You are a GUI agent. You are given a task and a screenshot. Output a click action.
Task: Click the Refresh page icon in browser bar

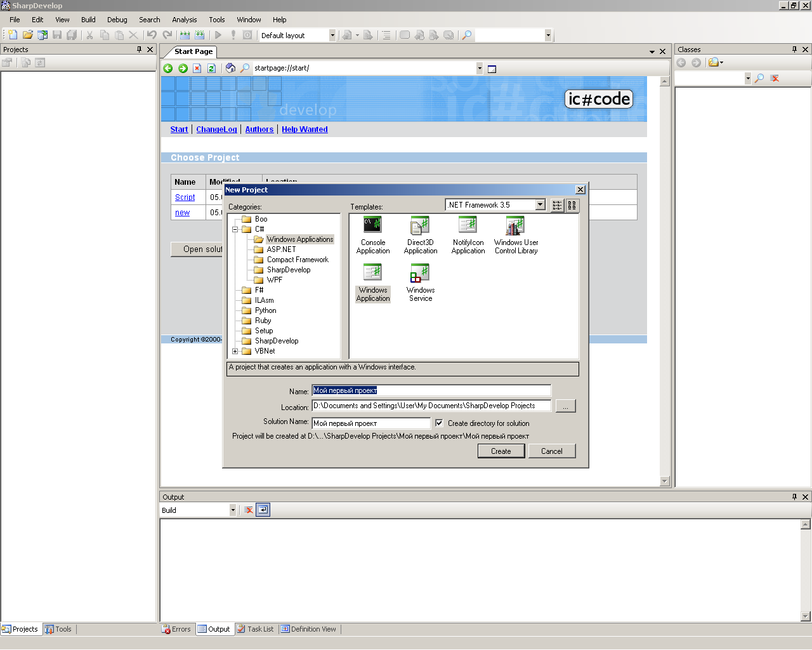coord(212,68)
